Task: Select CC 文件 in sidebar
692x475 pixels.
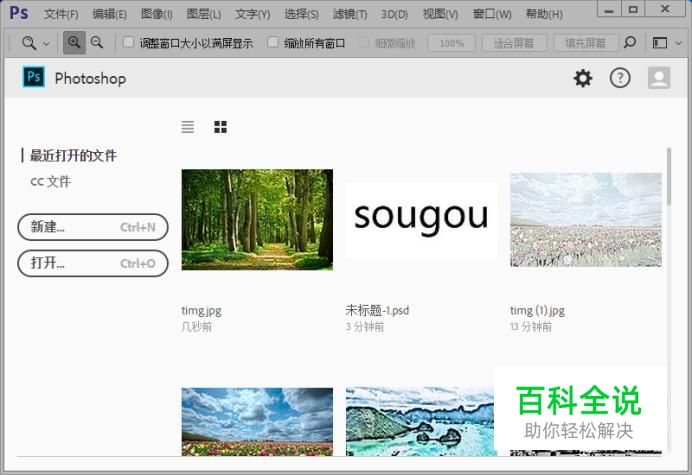Action: [x=50, y=181]
